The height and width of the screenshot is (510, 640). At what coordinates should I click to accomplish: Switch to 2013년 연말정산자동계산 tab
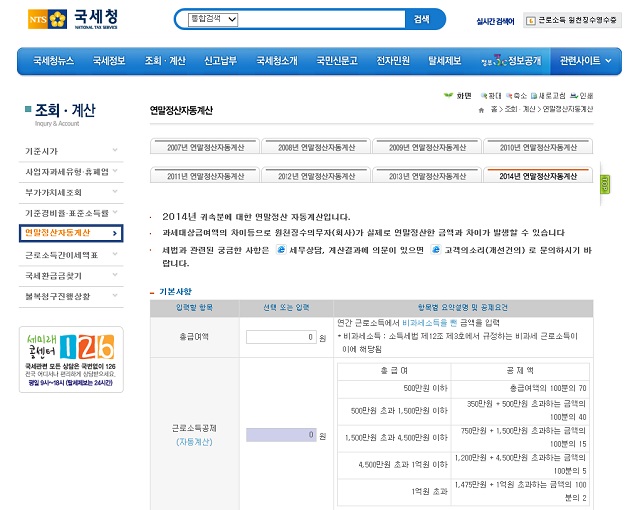coord(427,176)
